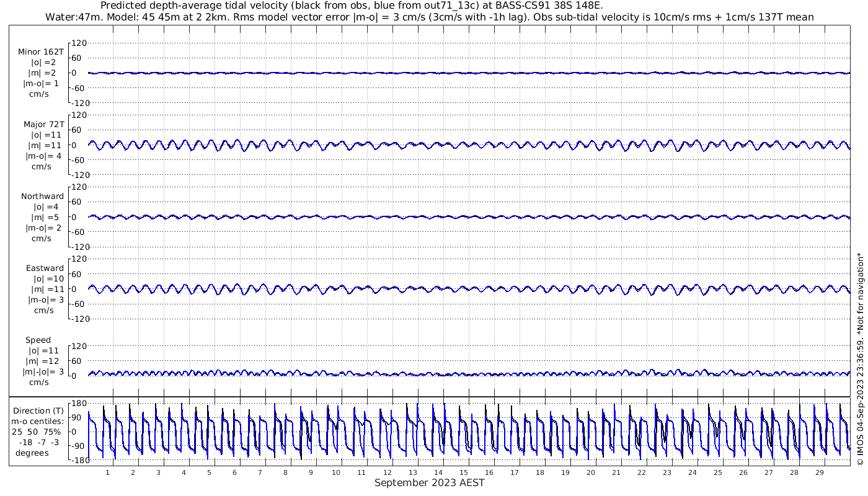Image resolution: width=868 pixels, height=496 pixels.
Task: Click day 5 label on the date axis
Action: pyautogui.click(x=209, y=472)
